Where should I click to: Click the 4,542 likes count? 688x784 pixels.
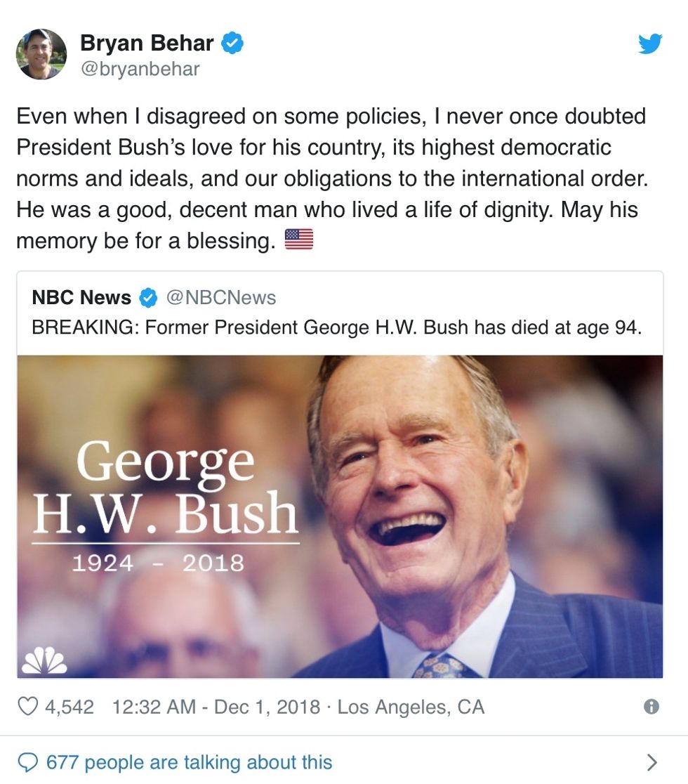70,707
